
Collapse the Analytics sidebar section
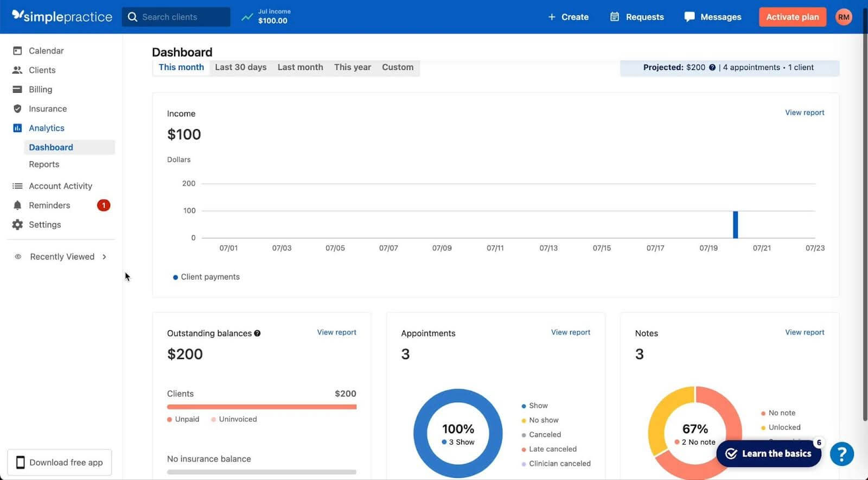[46, 128]
